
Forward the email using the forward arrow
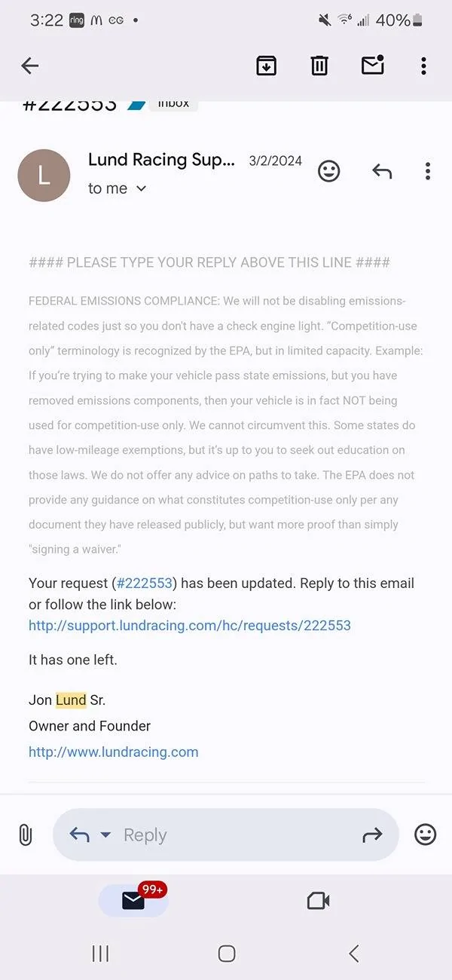pos(372,835)
